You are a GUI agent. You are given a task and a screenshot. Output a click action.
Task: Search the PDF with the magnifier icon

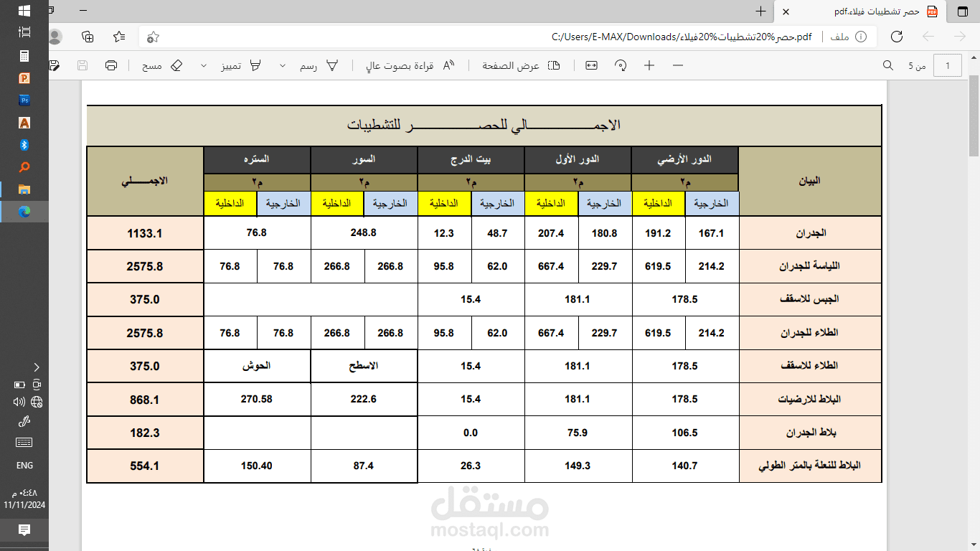coord(888,65)
